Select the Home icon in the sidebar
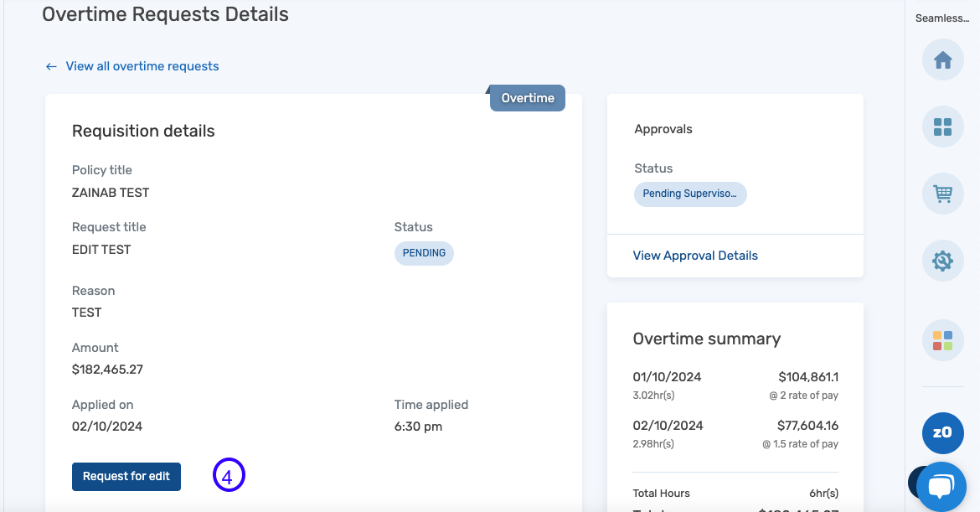The image size is (980, 512). tap(942, 59)
